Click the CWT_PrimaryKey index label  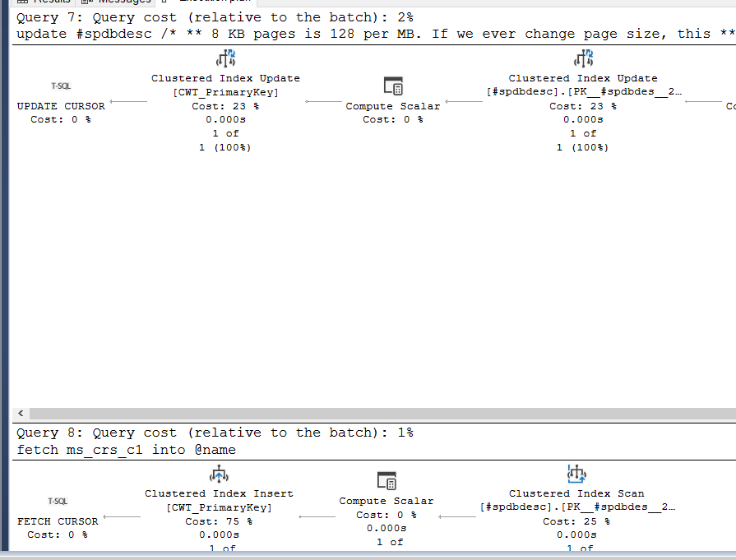pyautogui.click(x=225, y=91)
